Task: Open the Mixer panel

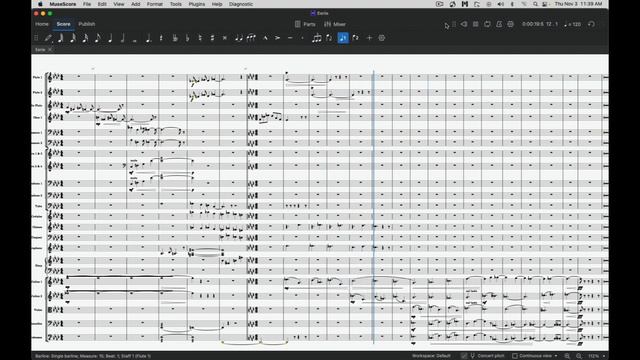Action: click(x=335, y=24)
